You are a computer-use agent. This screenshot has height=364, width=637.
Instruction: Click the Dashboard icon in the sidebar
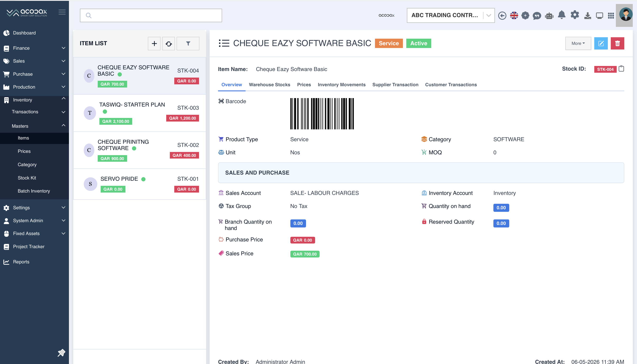7,33
